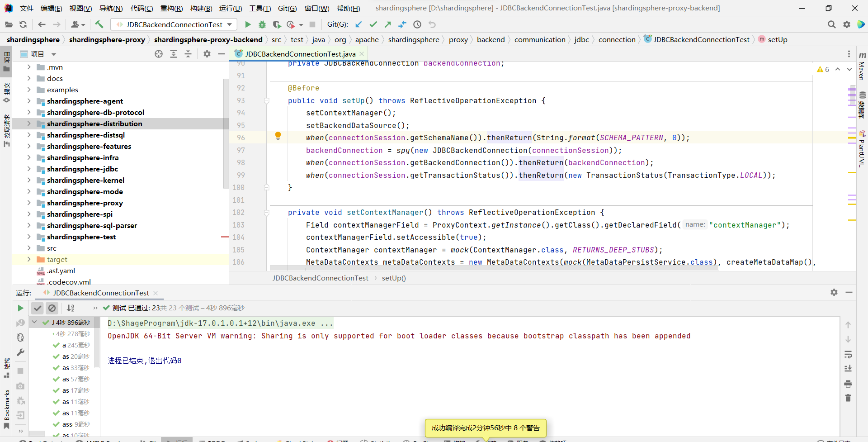Screen dimensions: 868x442
Task: Toggle show passed tests checkmark button
Action: 38,308
